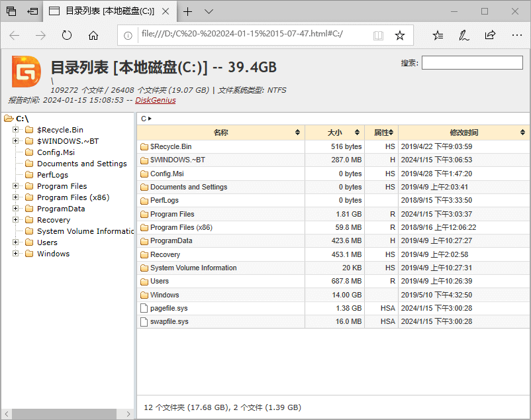
Task: Click the pagefile.sys file icon
Action: point(144,308)
